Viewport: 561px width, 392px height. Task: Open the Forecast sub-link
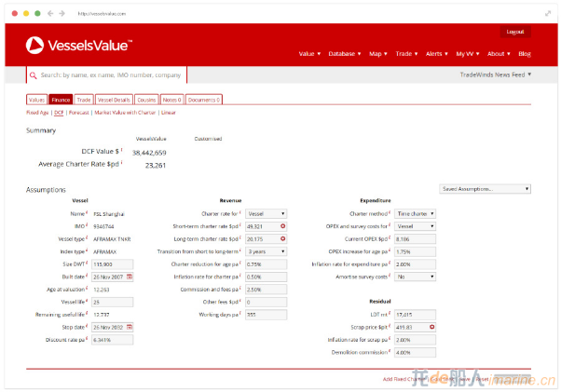(78, 113)
